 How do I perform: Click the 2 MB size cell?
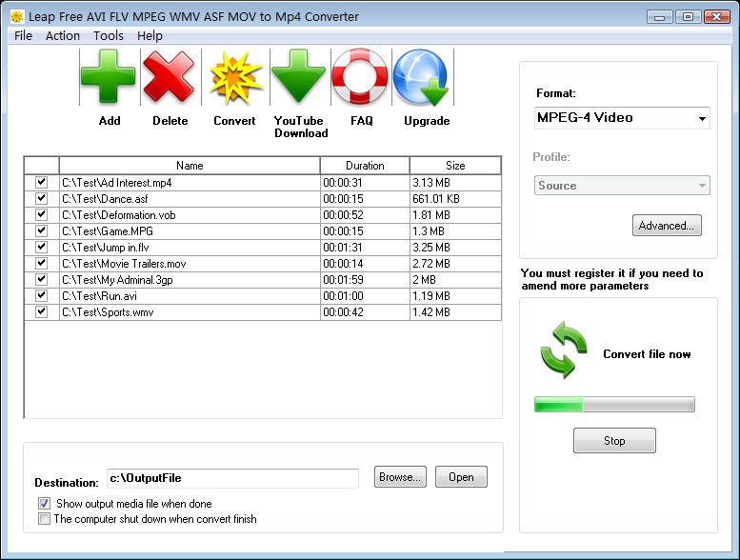pyautogui.click(x=455, y=280)
